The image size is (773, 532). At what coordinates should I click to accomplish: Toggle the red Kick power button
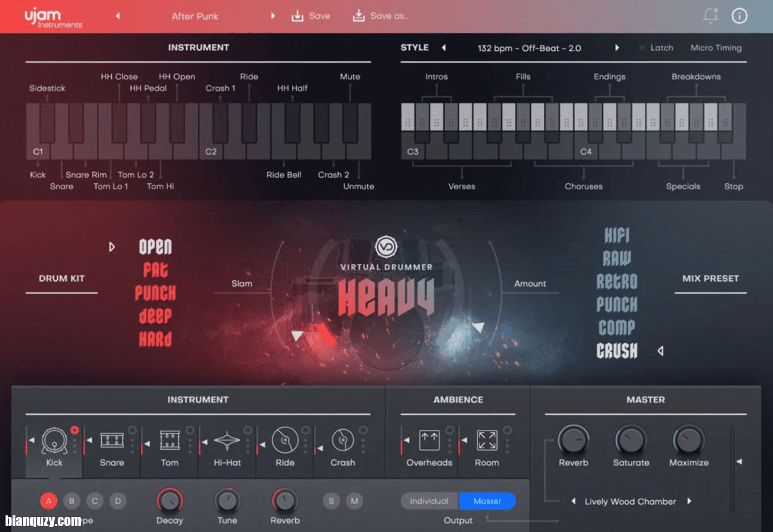click(75, 430)
